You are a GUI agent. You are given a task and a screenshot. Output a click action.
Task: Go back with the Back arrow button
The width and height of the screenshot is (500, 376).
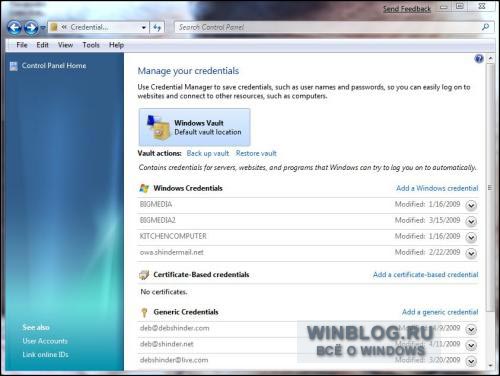15,28
